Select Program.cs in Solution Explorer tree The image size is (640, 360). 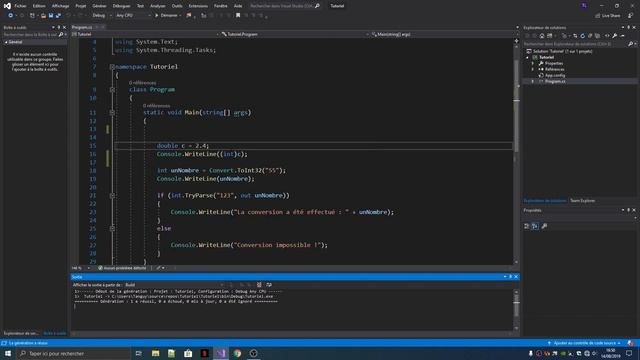click(555, 82)
